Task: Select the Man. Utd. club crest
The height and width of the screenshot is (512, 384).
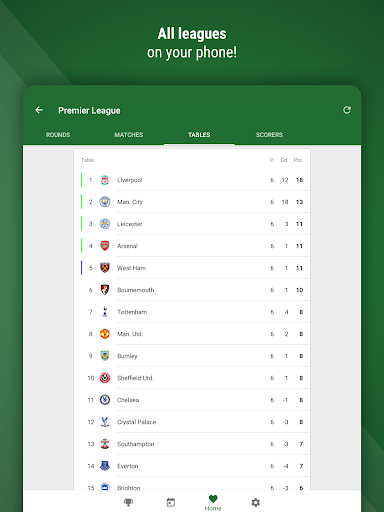Action: (x=105, y=334)
